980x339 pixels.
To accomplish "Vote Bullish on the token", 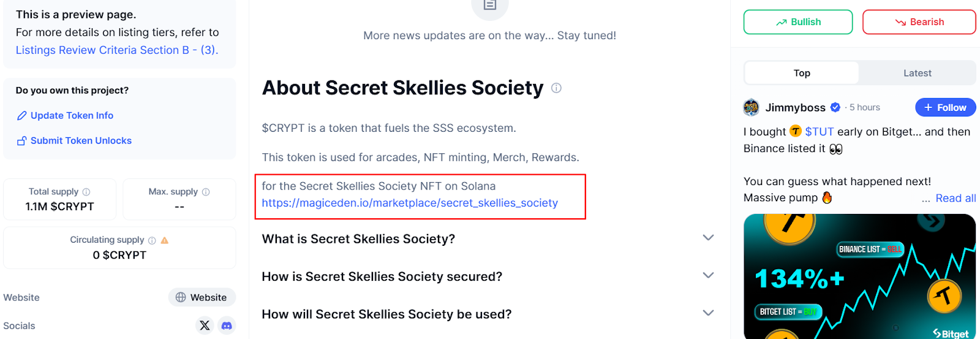I will tap(797, 22).
